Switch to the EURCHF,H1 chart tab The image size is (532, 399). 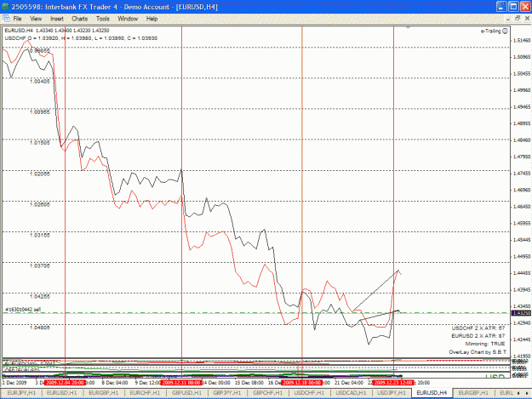145,392
